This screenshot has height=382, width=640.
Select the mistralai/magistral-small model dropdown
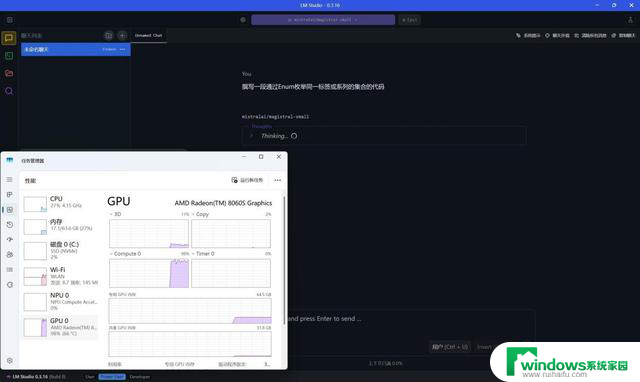coord(323,20)
